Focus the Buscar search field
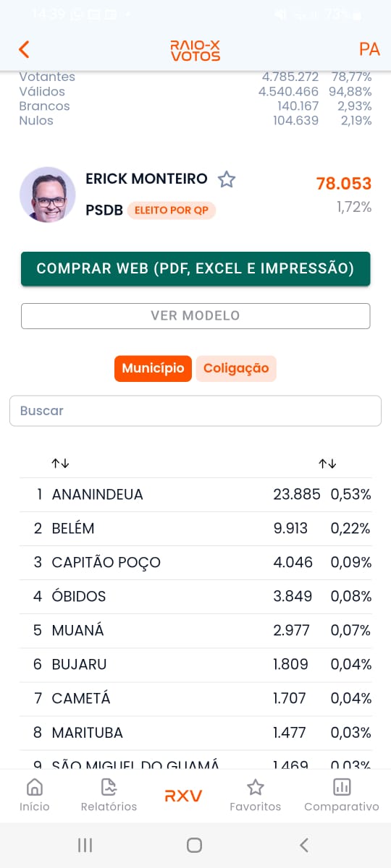This screenshot has width=391, height=868. [x=195, y=411]
